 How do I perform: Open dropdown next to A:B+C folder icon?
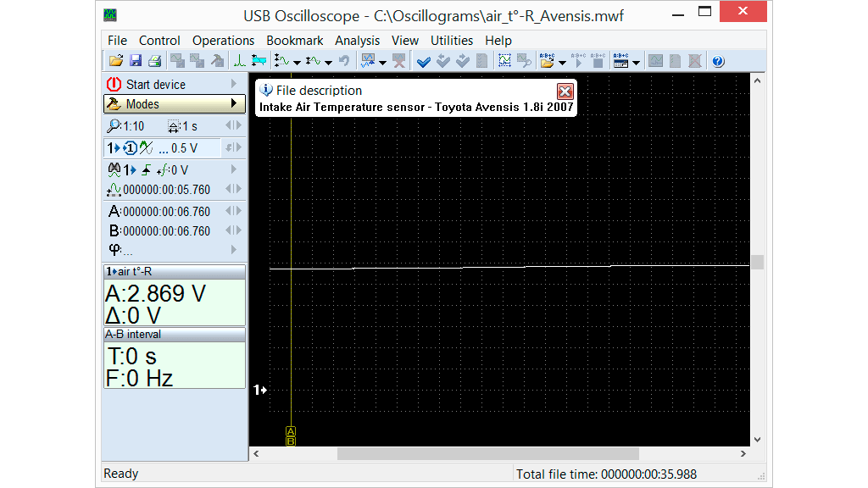coord(563,62)
